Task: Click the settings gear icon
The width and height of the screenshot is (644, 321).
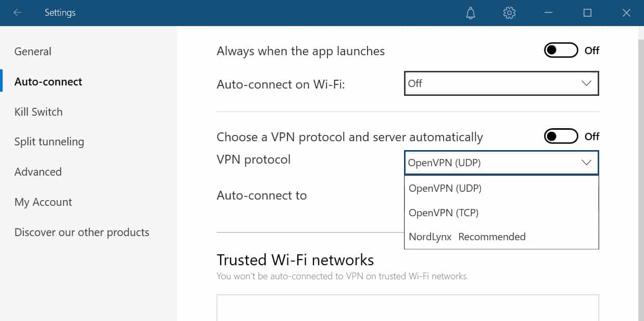Action: tap(509, 13)
